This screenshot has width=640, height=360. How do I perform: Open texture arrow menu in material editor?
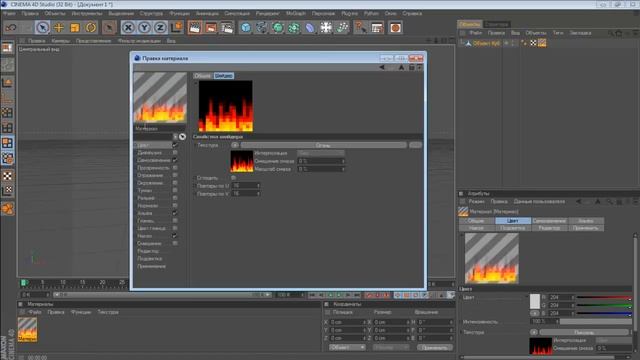[235, 145]
